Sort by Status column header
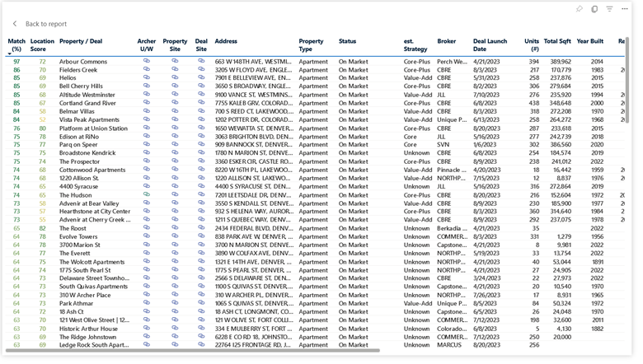 pos(347,41)
